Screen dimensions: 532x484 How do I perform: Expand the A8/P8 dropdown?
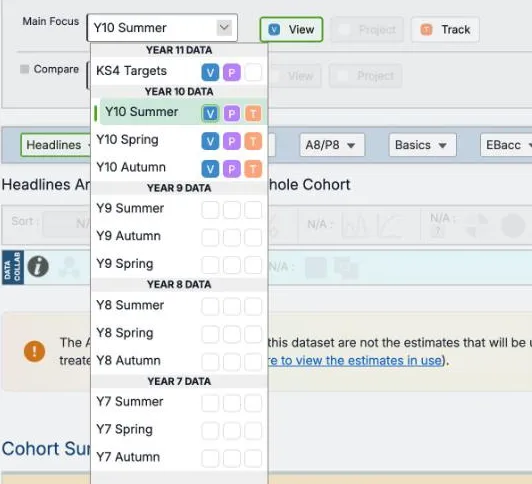[x=332, y=145]
